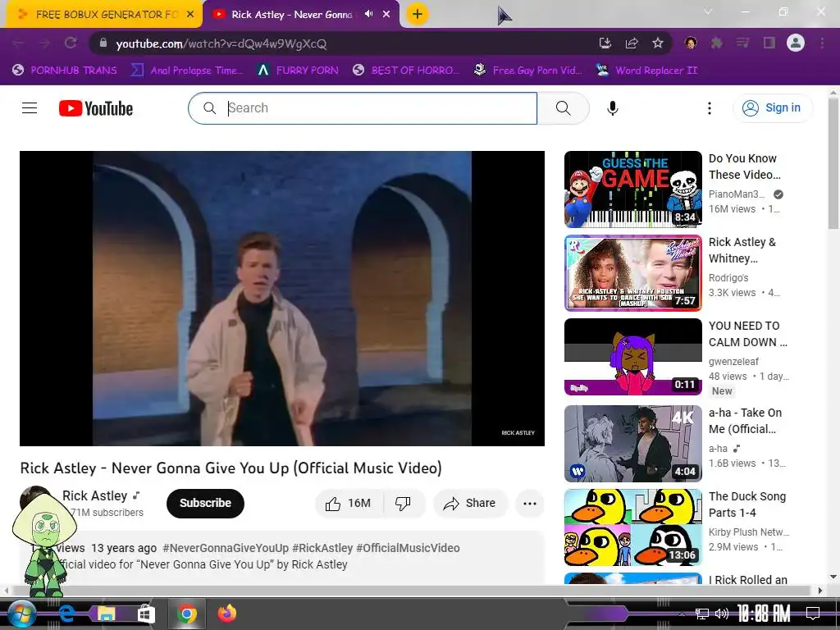
Task: Click the PianoMan3 channel name
Action: (737, 194)
